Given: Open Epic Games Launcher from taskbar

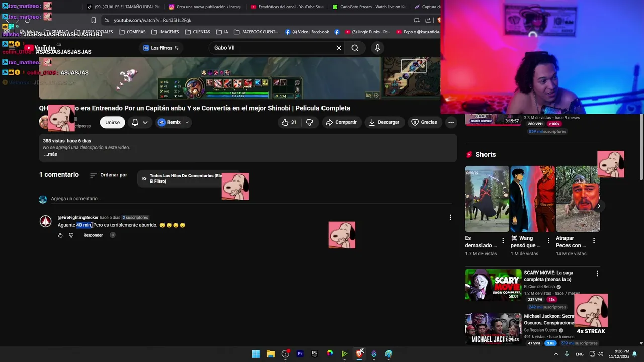Looking at the screenshot, I should tap(315, 354).
